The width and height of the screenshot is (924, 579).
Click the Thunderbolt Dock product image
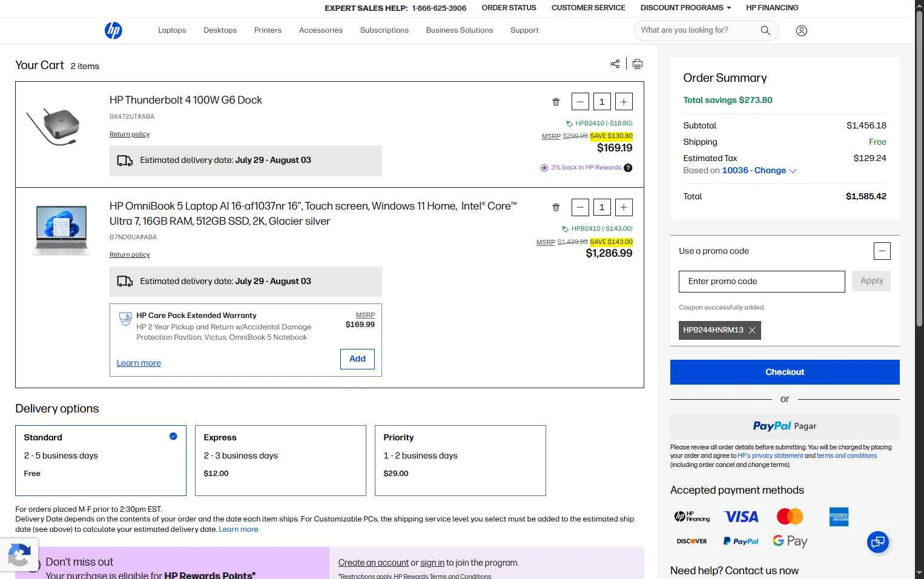tap(53, 126)
